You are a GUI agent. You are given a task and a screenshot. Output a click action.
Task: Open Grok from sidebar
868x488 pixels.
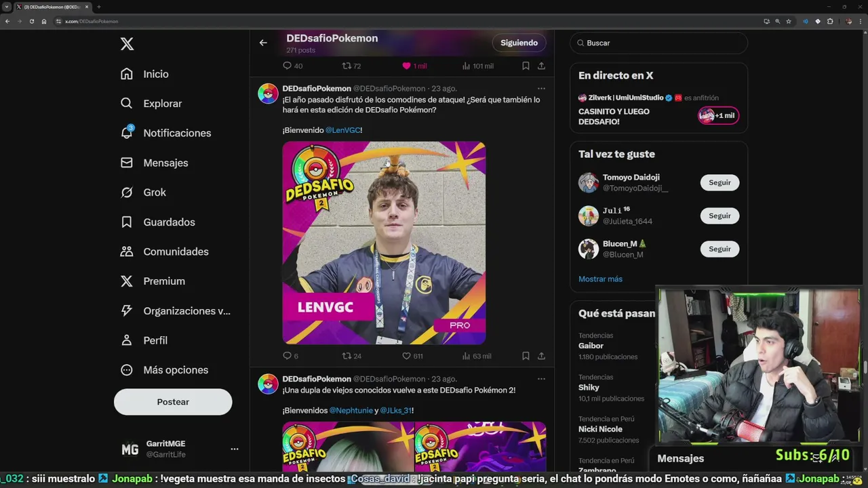(143, 192)
